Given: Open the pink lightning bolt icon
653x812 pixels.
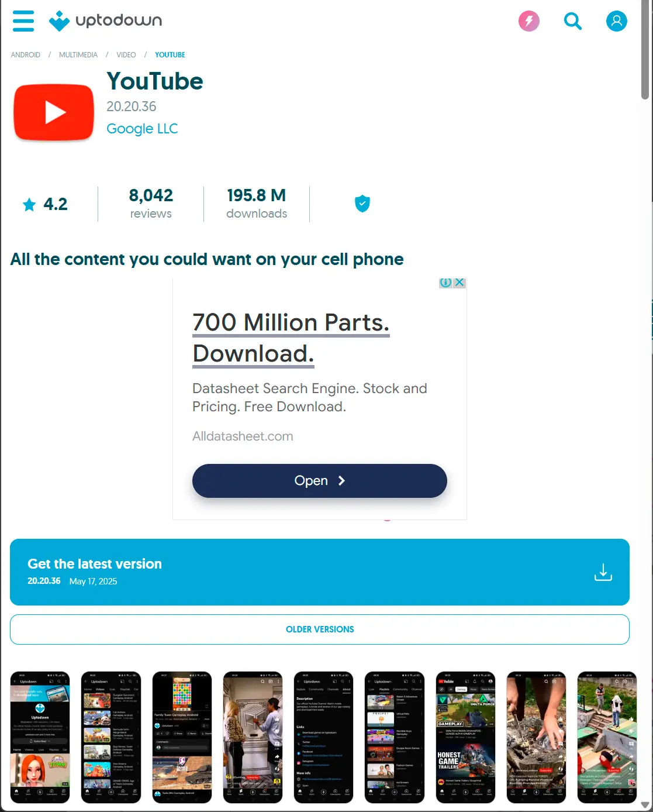Looking at the screenshot, I should click(x=529, y=21).
